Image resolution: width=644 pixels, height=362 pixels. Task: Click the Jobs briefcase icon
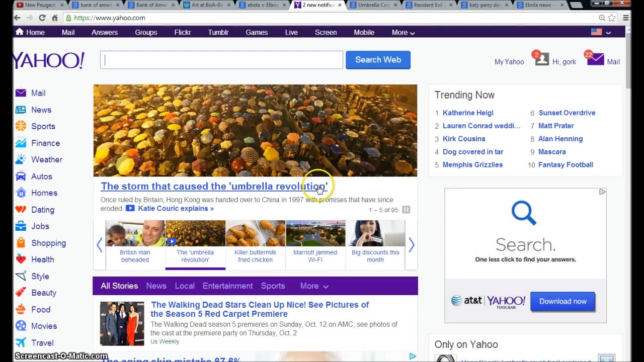tap(21, 226)
